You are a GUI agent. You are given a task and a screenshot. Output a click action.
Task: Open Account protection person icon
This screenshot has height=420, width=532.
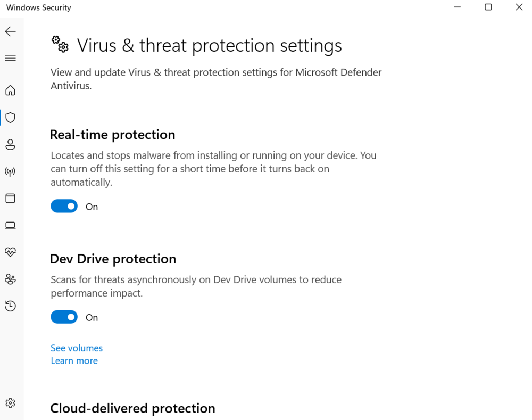[x=11, y=145]
